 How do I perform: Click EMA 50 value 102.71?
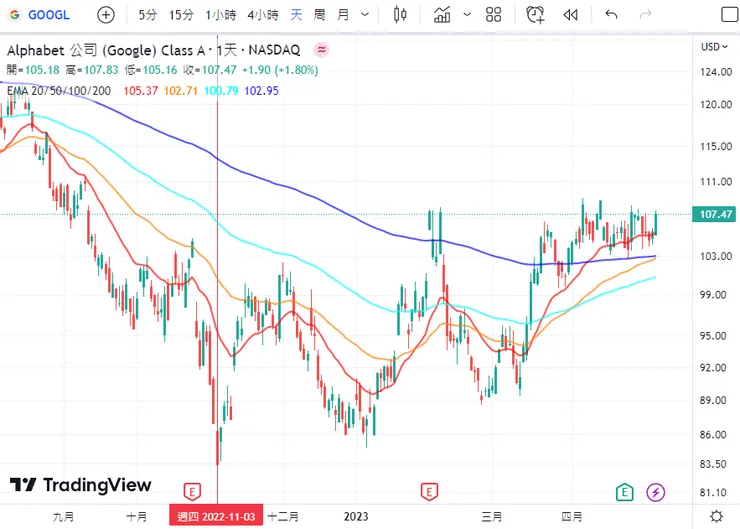tap(181, 91)
